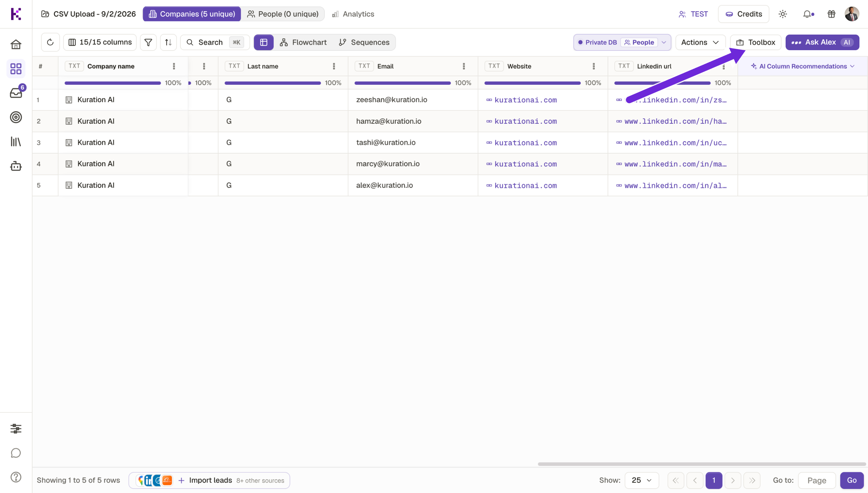The image size is (868, 493).
Task: Click zeeshan@kuration.io email cell
Action: pyautogui.click(x=391, y=100)
